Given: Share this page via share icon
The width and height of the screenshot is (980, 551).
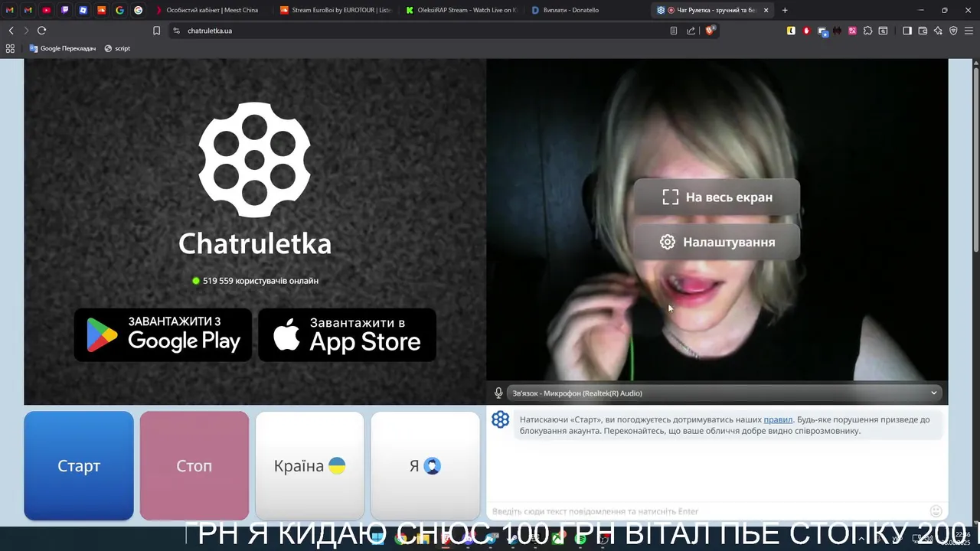Looking at the screenshot, I should 691,31.
